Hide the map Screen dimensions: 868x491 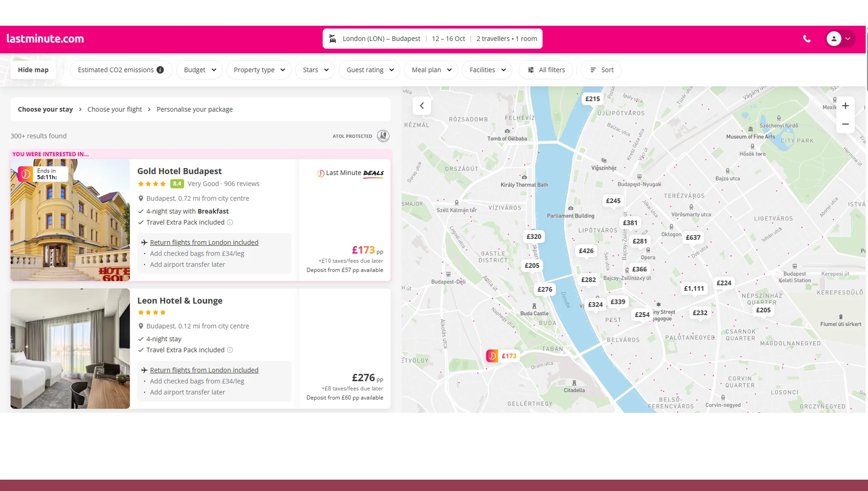point(33,70)
